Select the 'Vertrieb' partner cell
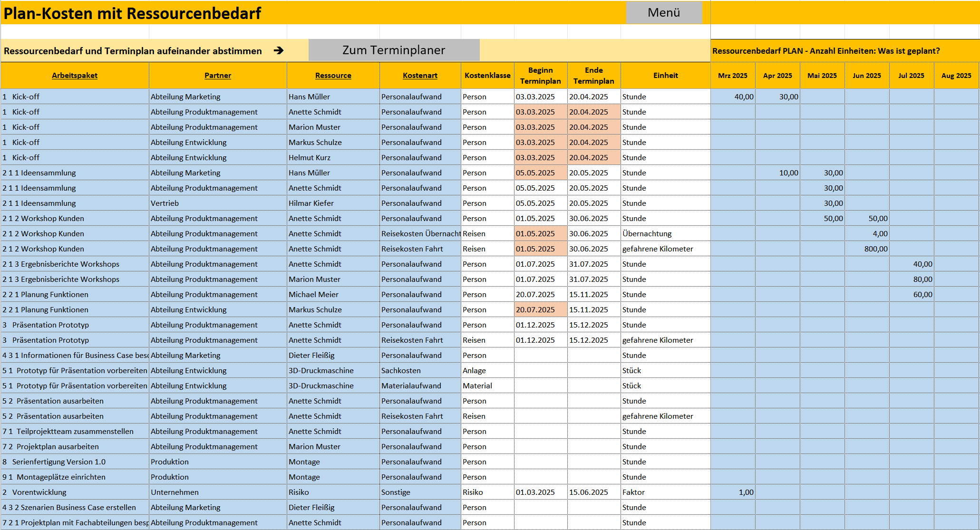 pyautogui.click(x=218, y=203)
